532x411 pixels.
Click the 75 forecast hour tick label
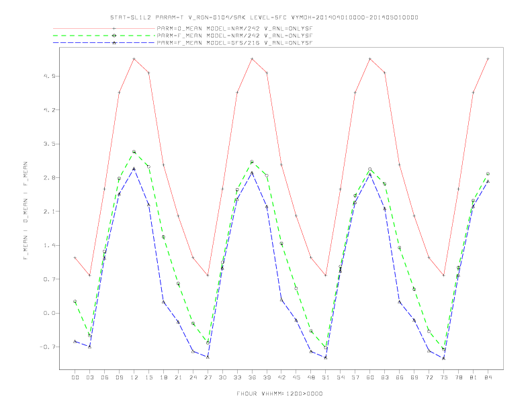(x=444, y=377)
